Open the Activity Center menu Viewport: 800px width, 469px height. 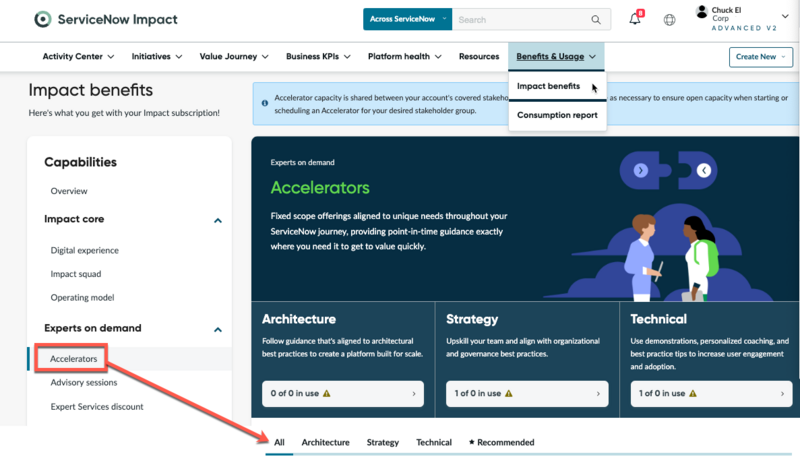point(78,57)
